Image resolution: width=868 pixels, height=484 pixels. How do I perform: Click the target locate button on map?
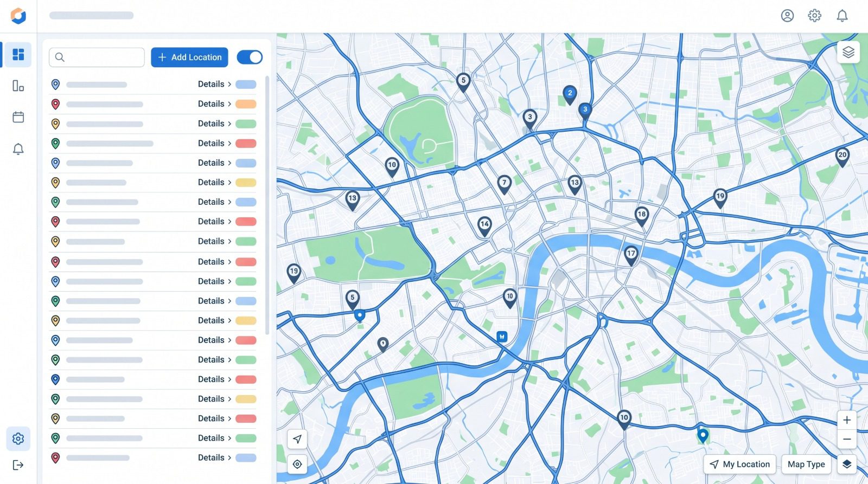(297, 464)
